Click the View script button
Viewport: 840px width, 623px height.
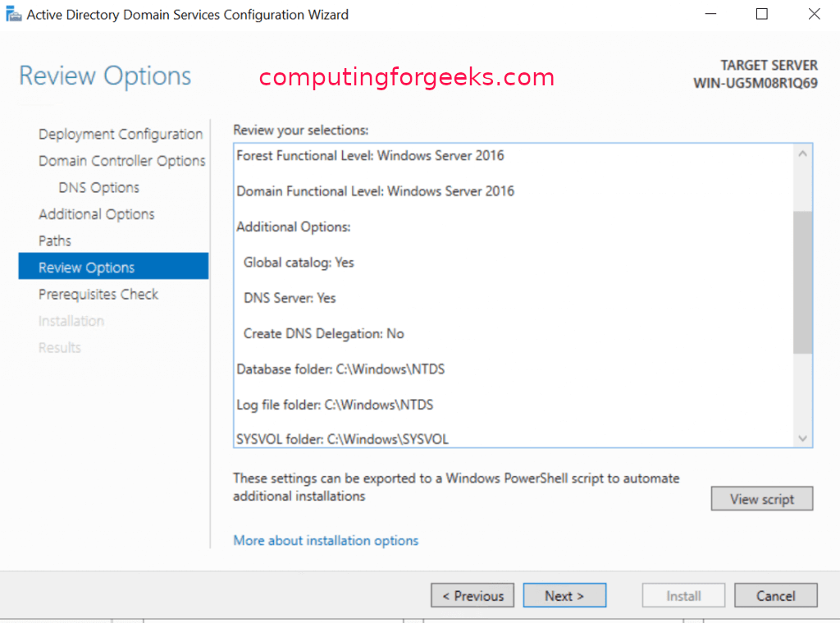tap(762, 499)
